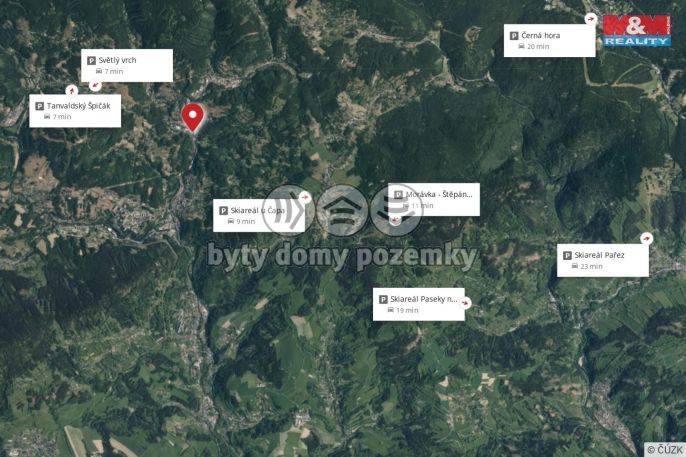Click the M&M Reality logo
The image size is (686, 457).
point(637,31)
